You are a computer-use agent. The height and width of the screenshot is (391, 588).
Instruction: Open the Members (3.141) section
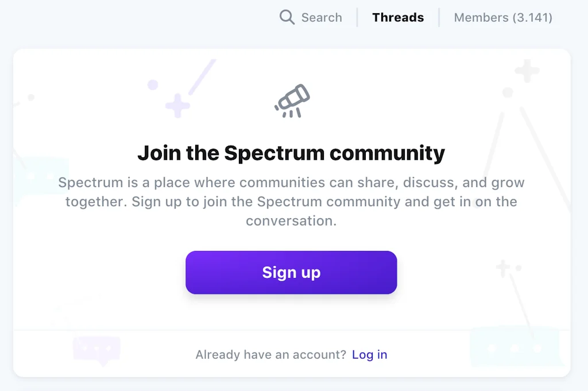click(502, 17)
